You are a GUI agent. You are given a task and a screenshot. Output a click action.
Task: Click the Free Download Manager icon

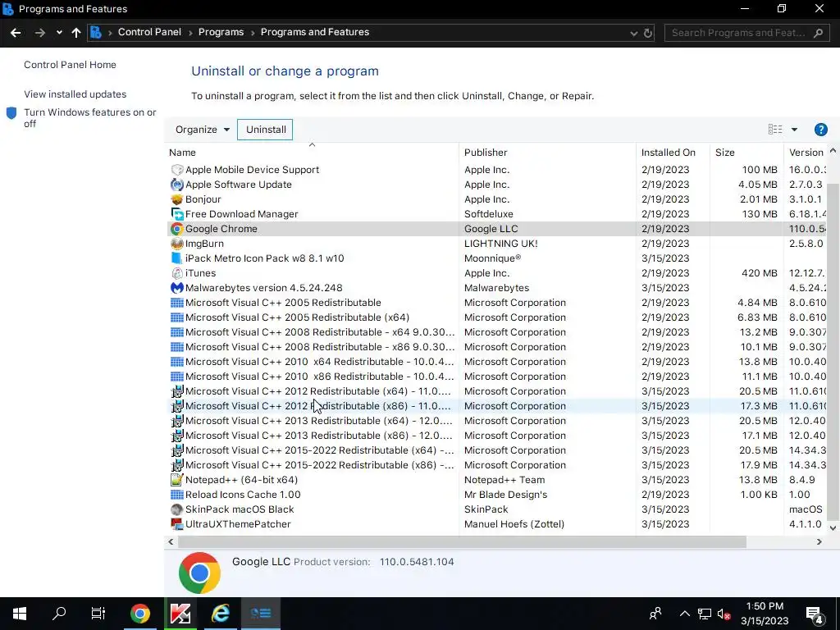click(x=177, y=214)
